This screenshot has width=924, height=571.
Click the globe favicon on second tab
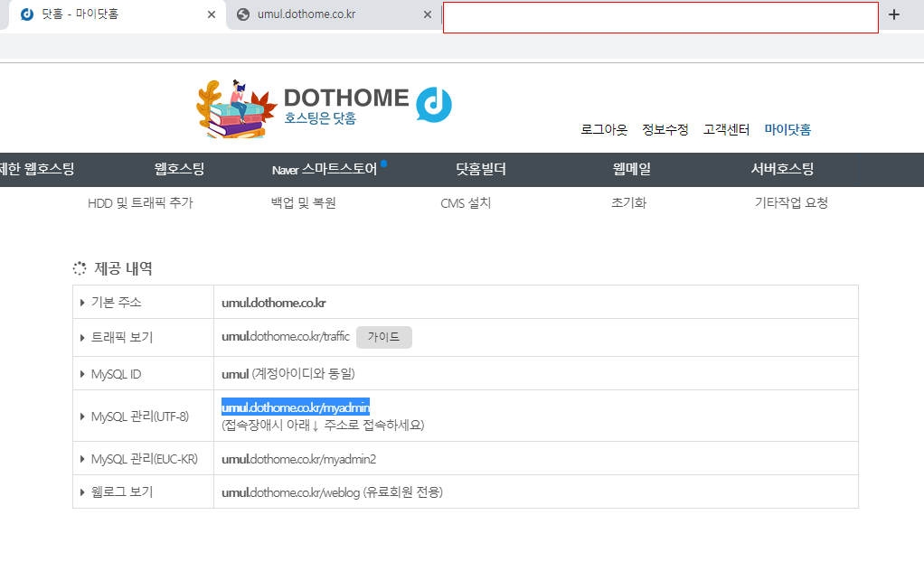click(243, 14)
